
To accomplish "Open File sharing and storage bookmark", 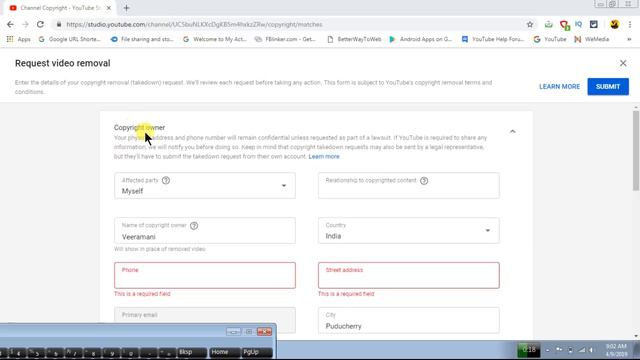I will coord(142,39).
